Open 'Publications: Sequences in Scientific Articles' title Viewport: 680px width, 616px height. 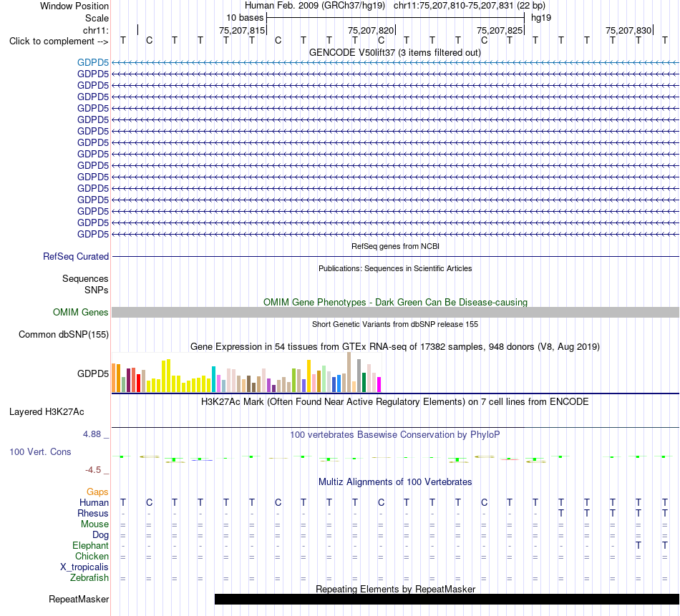pyautogui.click(x=395, y=268)
